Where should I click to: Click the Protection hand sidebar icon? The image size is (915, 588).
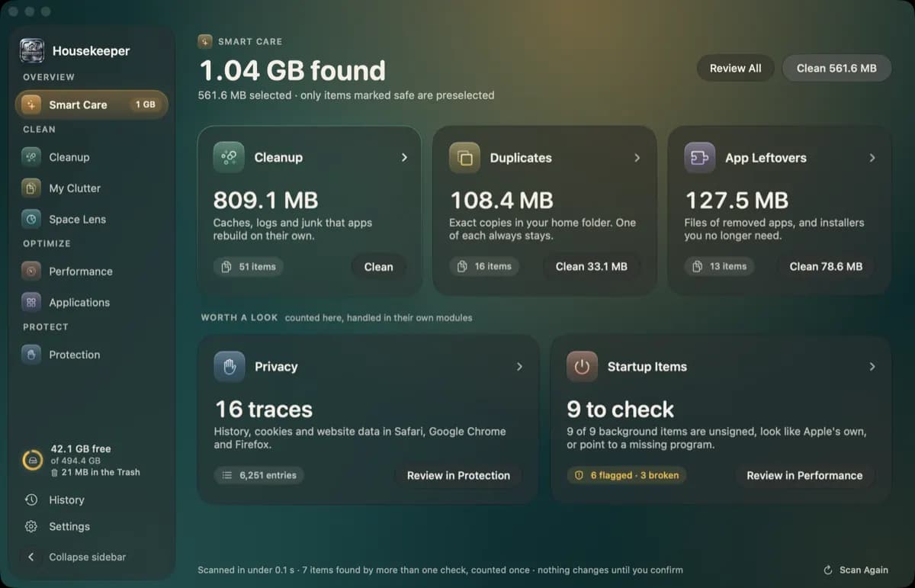click(31, 355)
